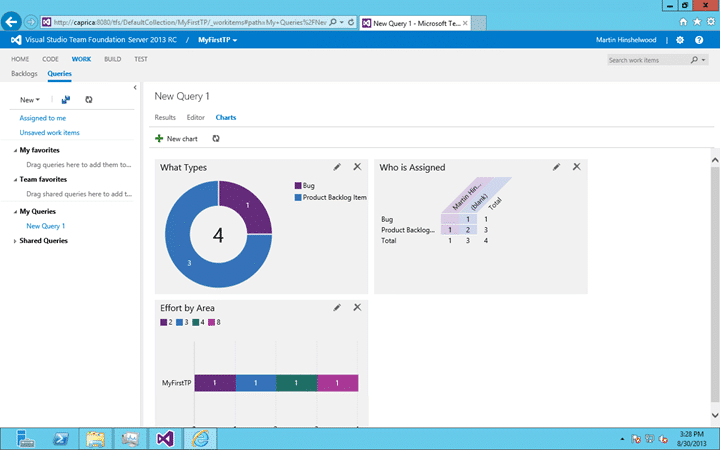Click the Martin Hinshelwood user name
The width and height of the screenshot is (720, 450).
click(x=626, y=40)
